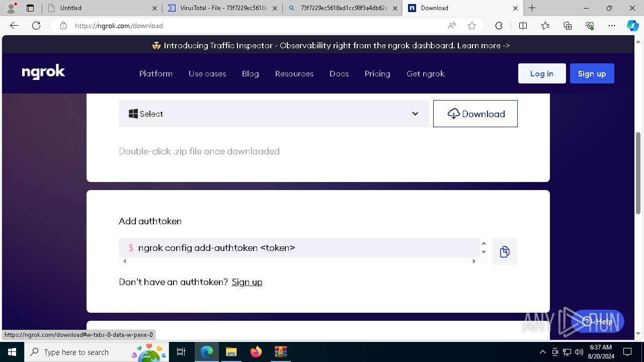Click the Sign up authtoken link

tap(247, 282)
